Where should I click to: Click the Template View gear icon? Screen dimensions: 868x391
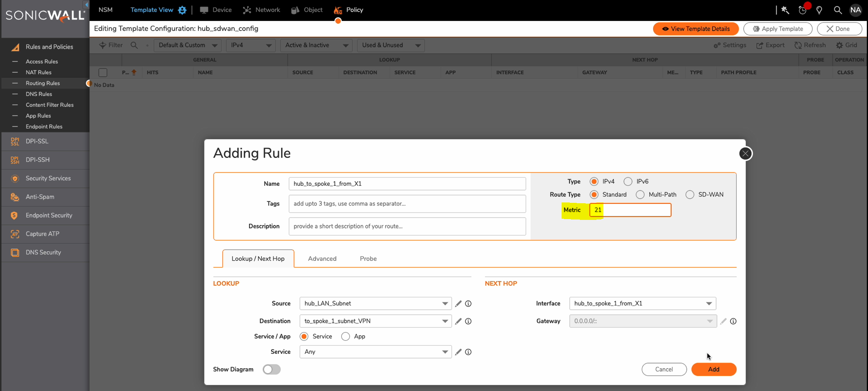182,10
